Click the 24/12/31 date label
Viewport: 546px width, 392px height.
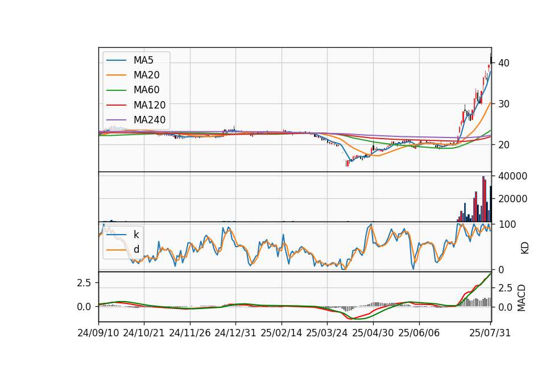tap(235, 333)
